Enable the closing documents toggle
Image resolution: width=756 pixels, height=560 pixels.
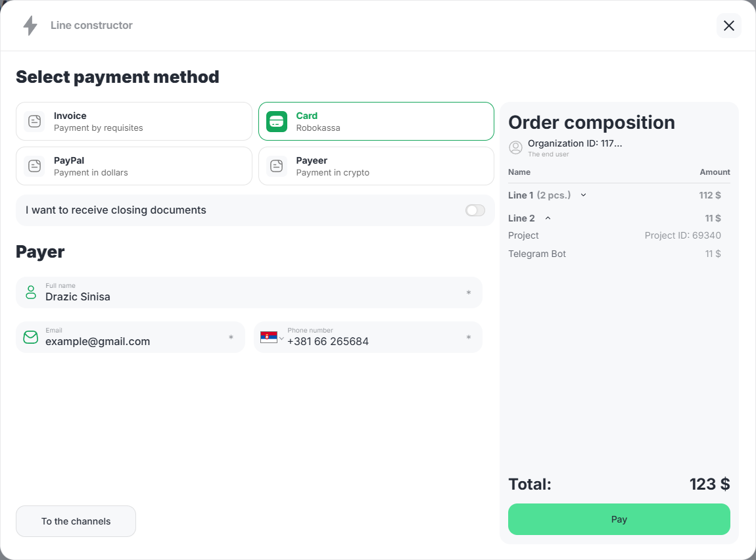[475, 210]
